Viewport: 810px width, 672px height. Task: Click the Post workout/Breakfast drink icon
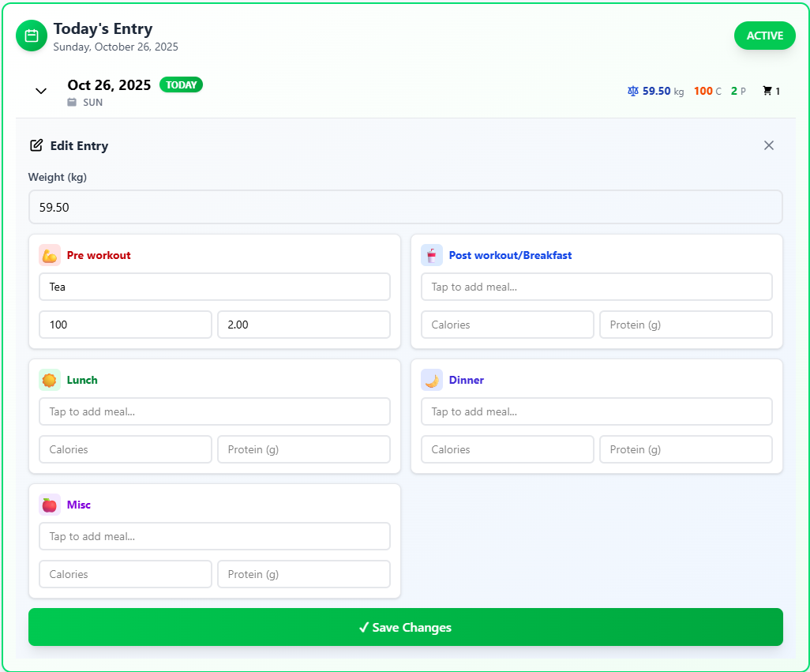pyautogui.click(x=432, y=255)
